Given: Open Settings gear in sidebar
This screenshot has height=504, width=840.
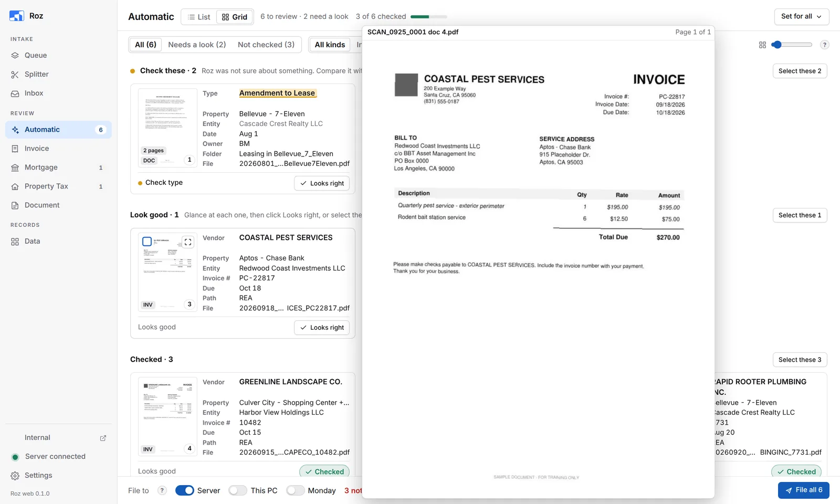Looking at the screenshot, I should pyautogui.click(x=58, y=476).
